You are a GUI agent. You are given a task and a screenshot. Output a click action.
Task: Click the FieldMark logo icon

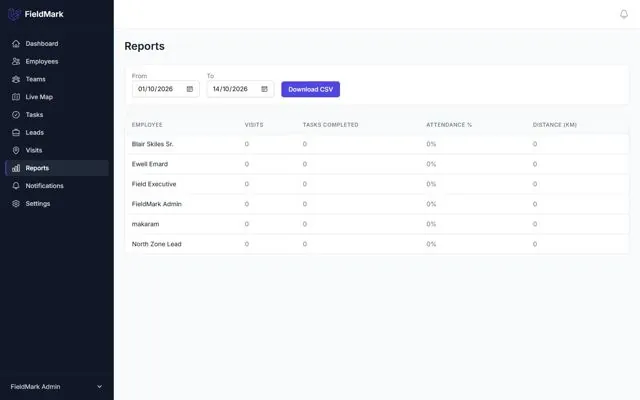click(x=14, y=14)
